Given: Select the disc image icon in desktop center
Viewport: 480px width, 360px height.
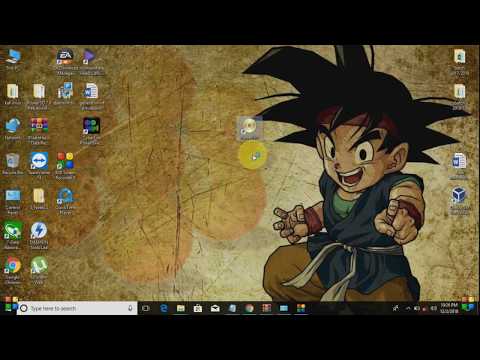Looking at the screenshot, I should pyautogui.click(x=249, y=127).
